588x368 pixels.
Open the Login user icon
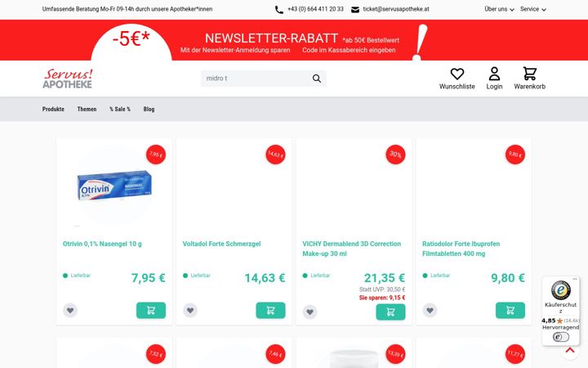[494, 74]
